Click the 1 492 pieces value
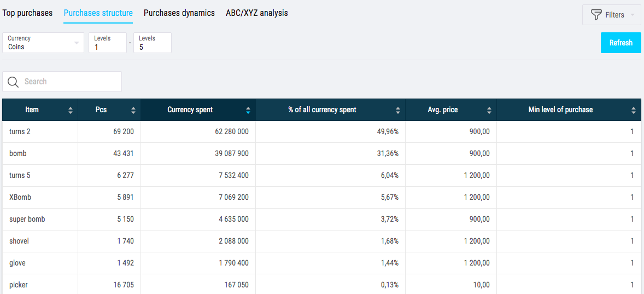This screenshot has height=294, width=644. pos(125,263)
